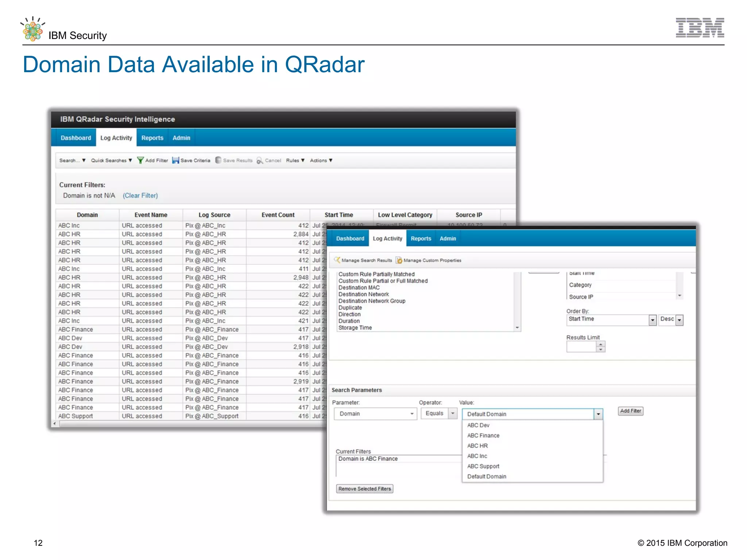
Task: Select Default Domain in Value dropdown list
Action: (533, 477)
